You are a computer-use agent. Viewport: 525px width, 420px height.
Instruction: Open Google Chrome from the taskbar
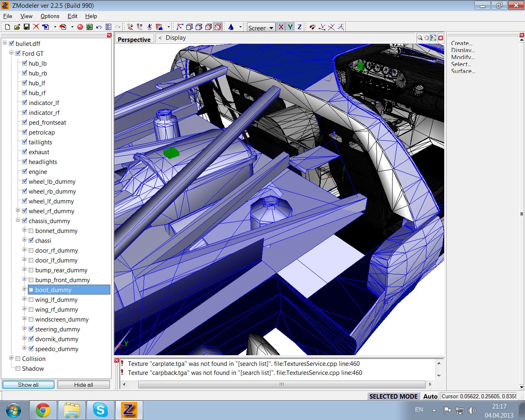(x=43, y=410)
